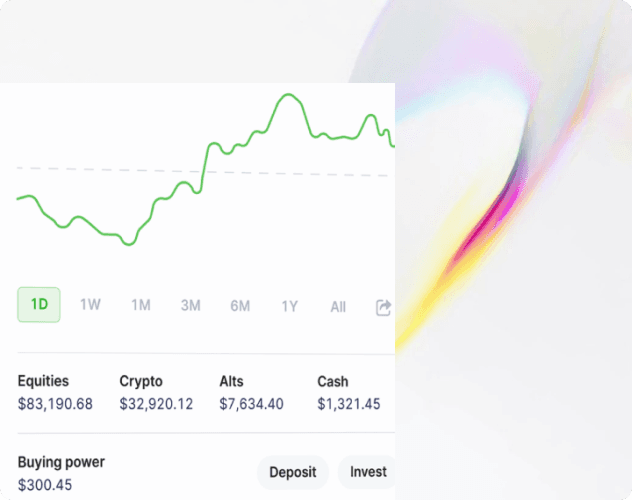632x500 pixels.
Task: Show the All time range
Action: click(338, 307)
